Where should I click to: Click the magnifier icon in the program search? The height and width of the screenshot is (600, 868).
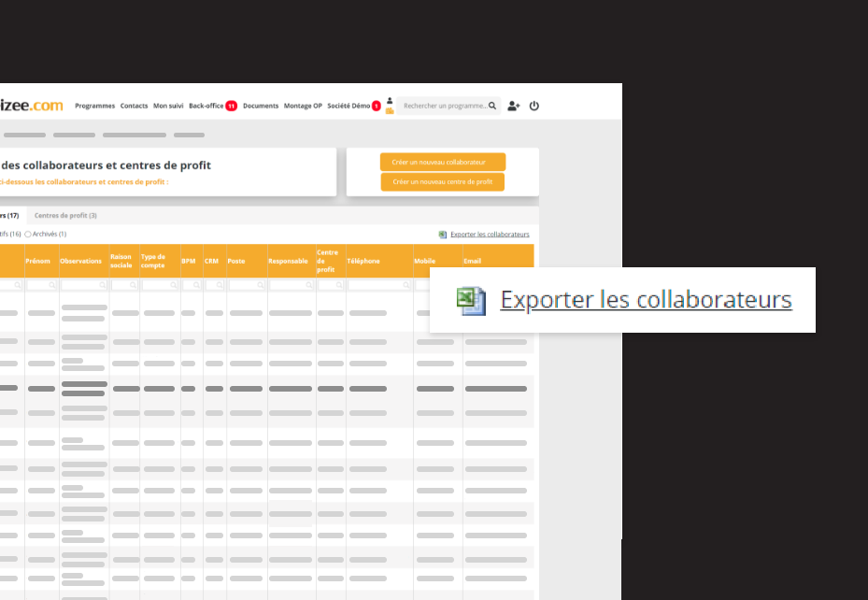point(492,106)
